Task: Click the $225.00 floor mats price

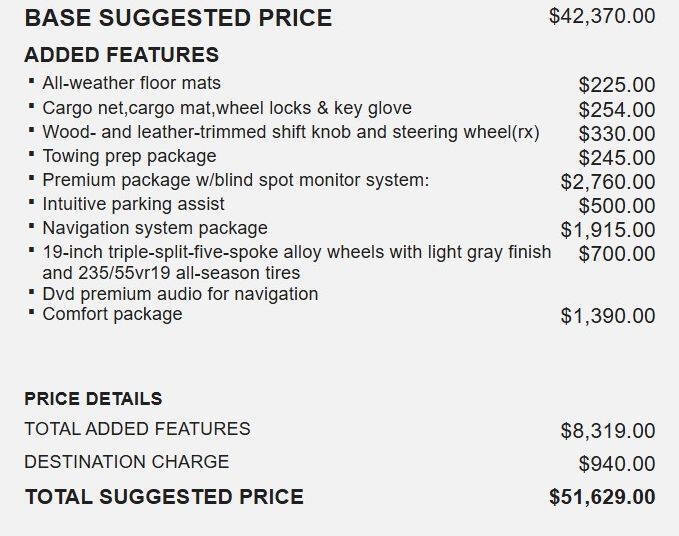Action: 617,85
